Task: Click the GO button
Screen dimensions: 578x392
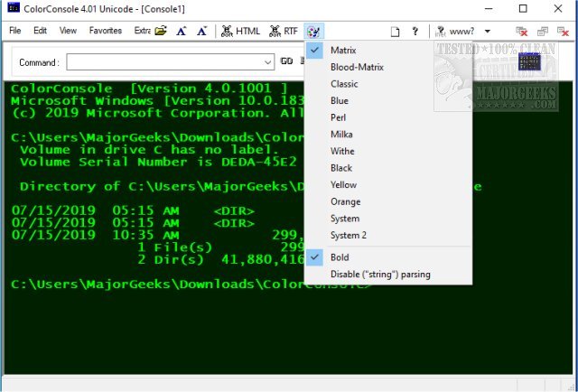Action: 287,61
